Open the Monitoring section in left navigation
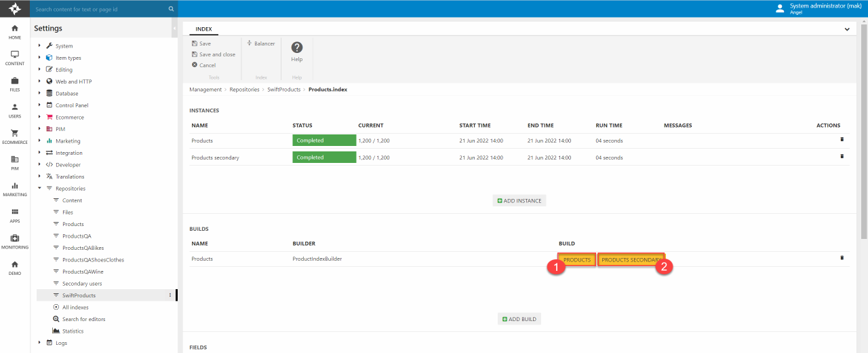This screenshot has height=353, width=868. (15, 241)
